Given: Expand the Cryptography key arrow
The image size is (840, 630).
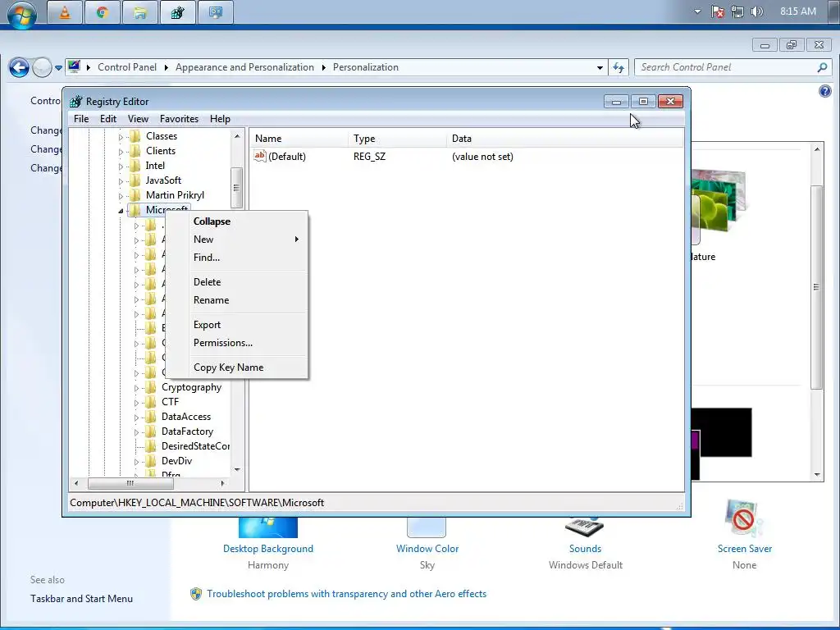Looking at the screenshot, I should tap(137, 388).
